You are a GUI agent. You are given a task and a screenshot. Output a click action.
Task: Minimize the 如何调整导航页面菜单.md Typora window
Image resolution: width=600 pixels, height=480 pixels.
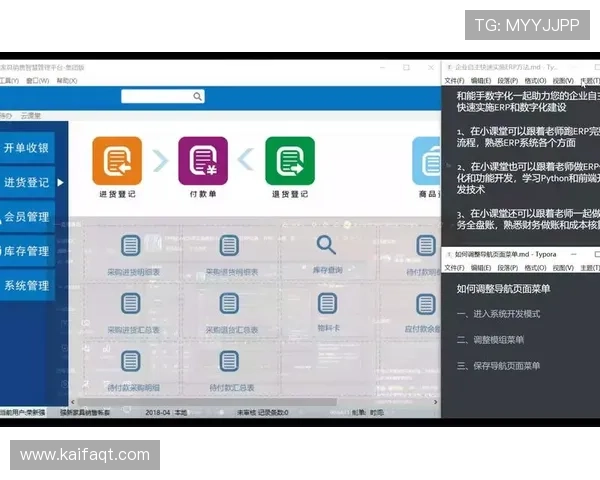573,254
